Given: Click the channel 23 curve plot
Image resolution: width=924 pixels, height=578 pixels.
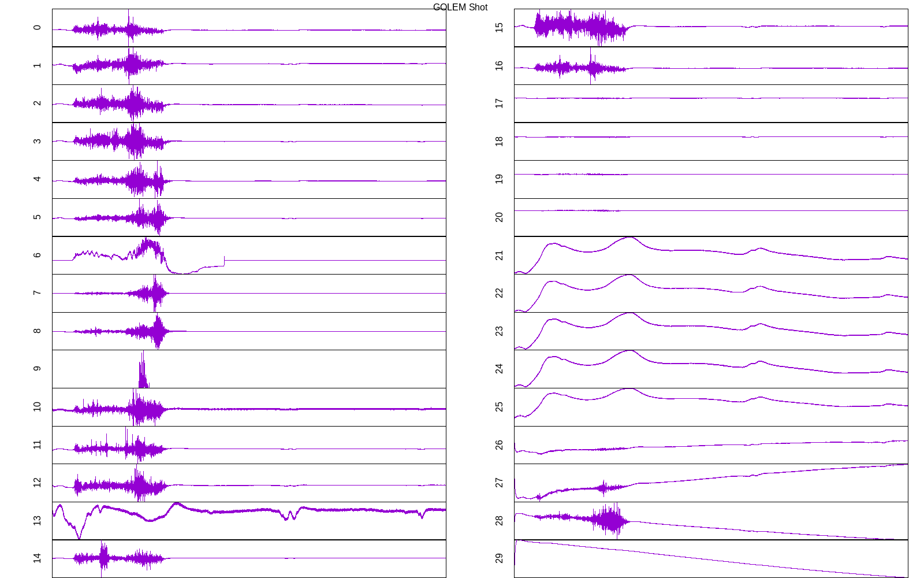Looking at the screenshot, I should click(711, 331).
